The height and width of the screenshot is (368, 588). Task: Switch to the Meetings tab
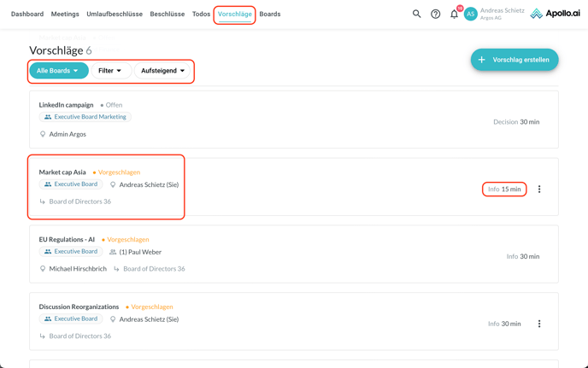pyautogui.click(x=65, y=14)
